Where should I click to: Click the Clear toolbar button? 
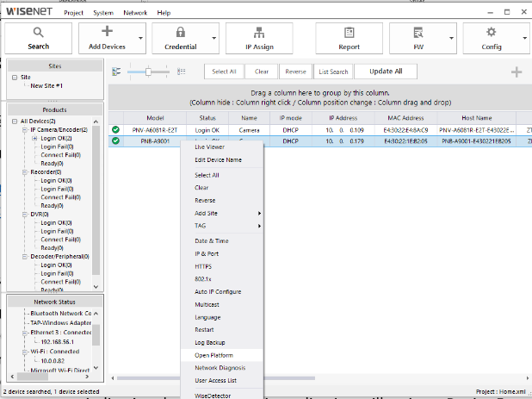pyautogui.click(x=261, y=72)
